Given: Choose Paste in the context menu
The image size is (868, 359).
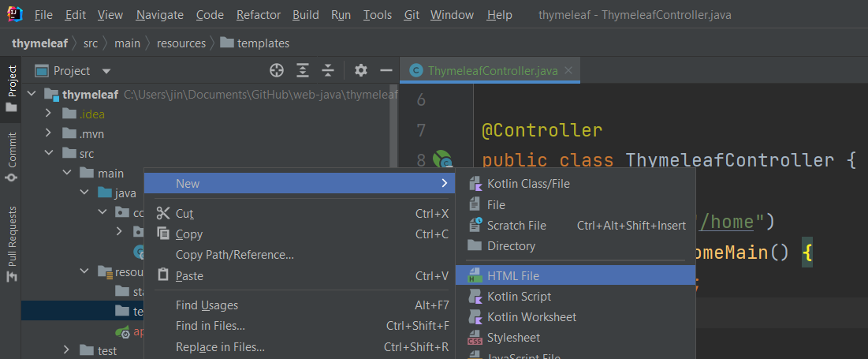Looking at the screenshot, I should [x=300, y=275].
